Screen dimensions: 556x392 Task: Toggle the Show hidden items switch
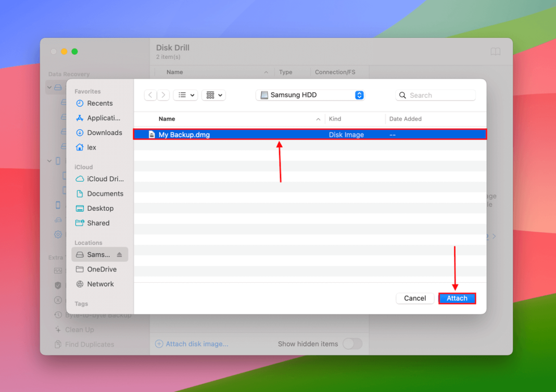[352, 344]
